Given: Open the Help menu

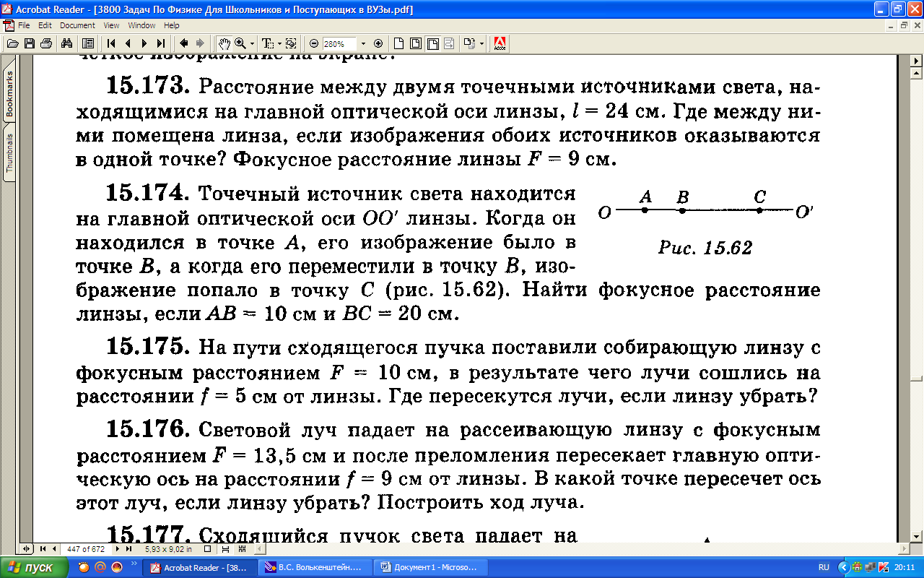Looking at the screenshot, I should [x=172, y=25].
